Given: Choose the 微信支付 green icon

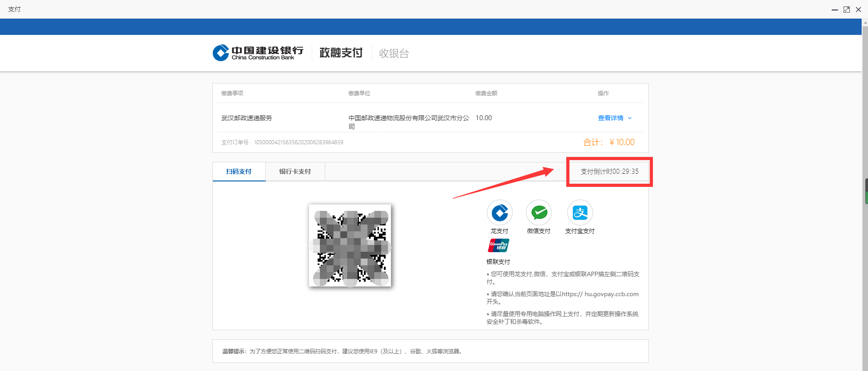Looking at the screenshot, I should tap(539, 213).
